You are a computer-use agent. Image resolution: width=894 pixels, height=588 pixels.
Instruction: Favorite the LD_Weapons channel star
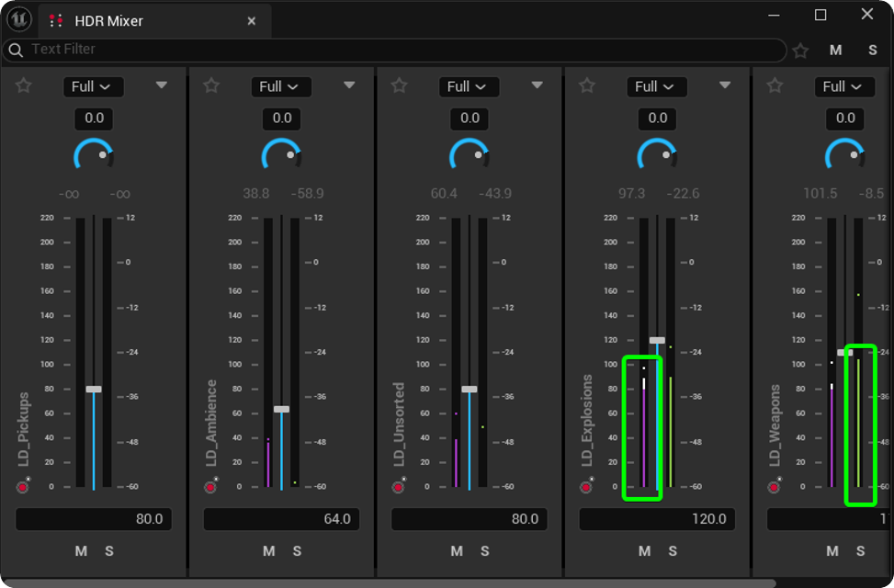point(775,85)
